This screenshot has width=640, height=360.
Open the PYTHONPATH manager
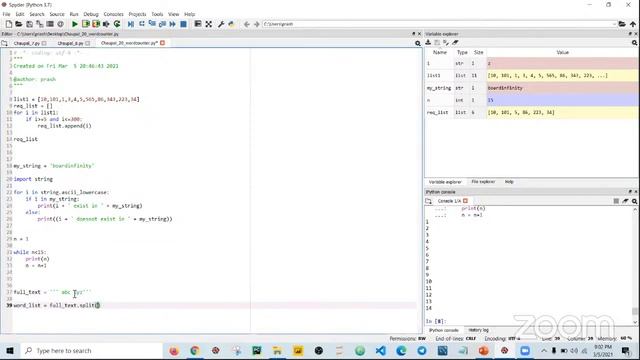click(231, 24)
